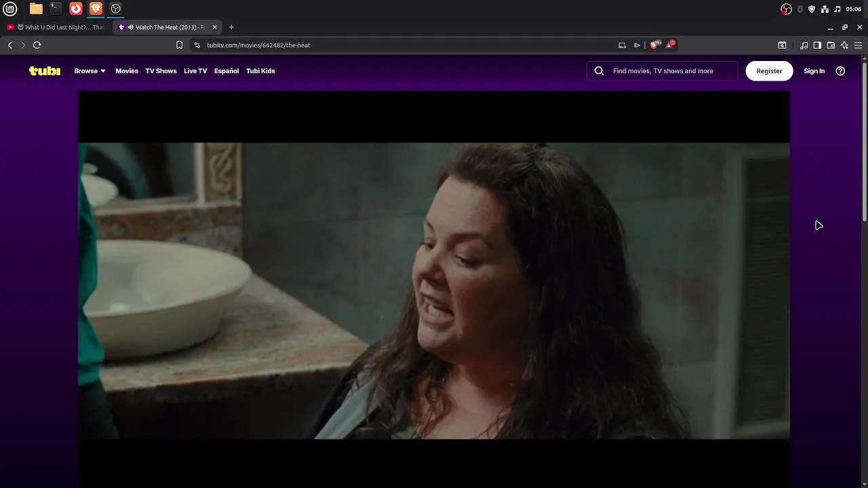Focus the Find movies, TV shows search field

[663, 70]
